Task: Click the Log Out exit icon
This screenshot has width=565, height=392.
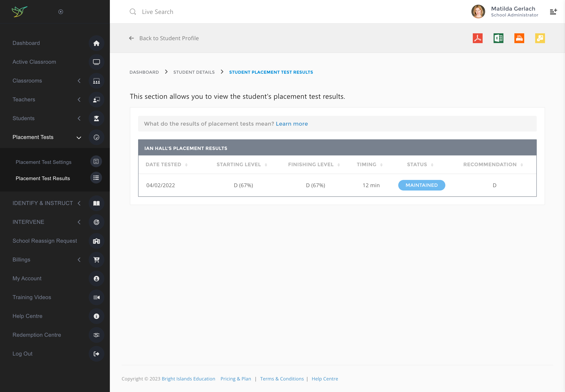Action: [96, 354]
